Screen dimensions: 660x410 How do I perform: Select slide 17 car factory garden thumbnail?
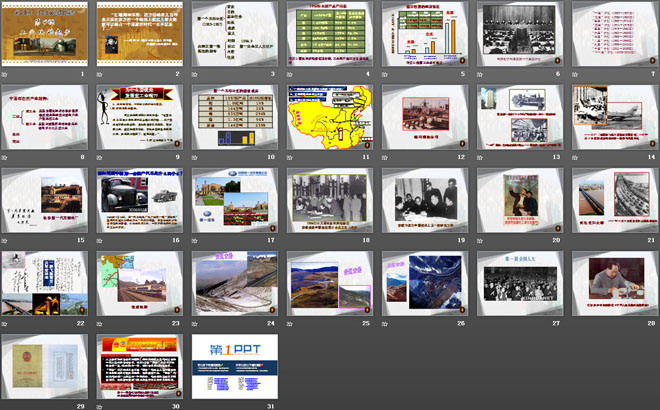click(x=235, y=200)
